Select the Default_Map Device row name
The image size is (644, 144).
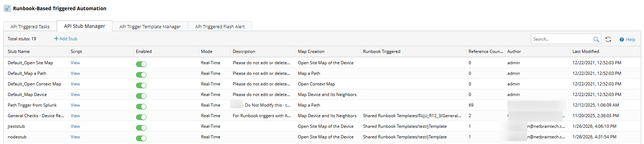(x=27, y=95)
